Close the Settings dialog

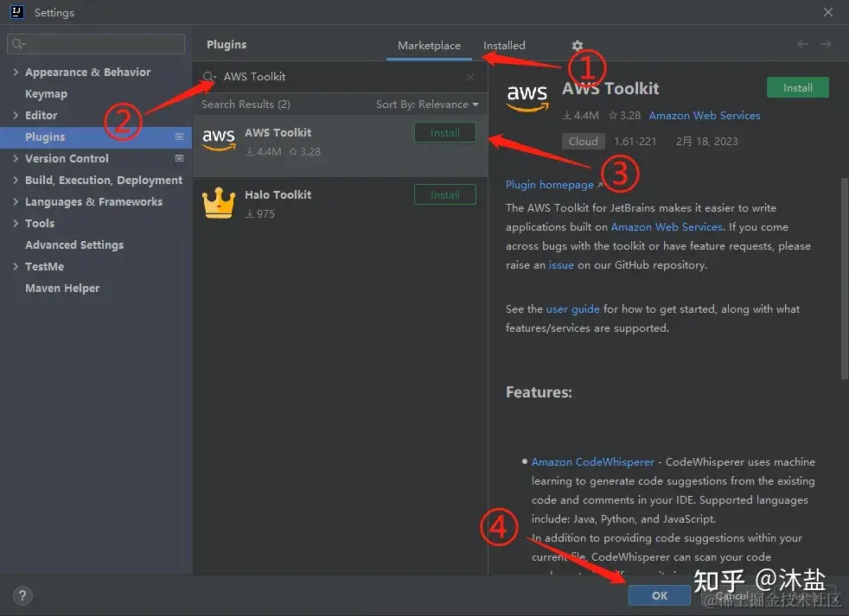(x=828, y=12)
